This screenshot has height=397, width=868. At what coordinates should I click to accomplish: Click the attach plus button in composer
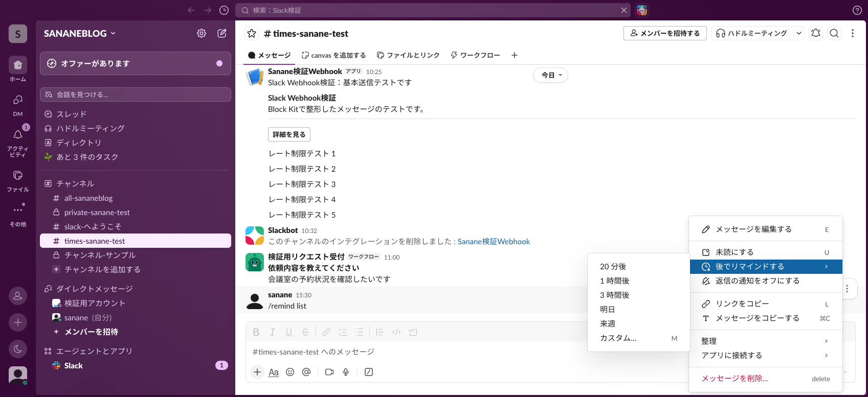[257, 372]
